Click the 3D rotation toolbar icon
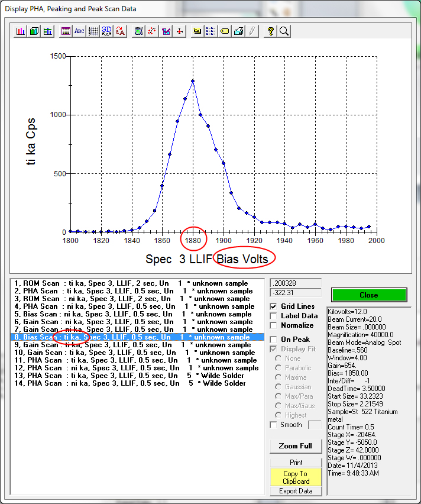 107,31
